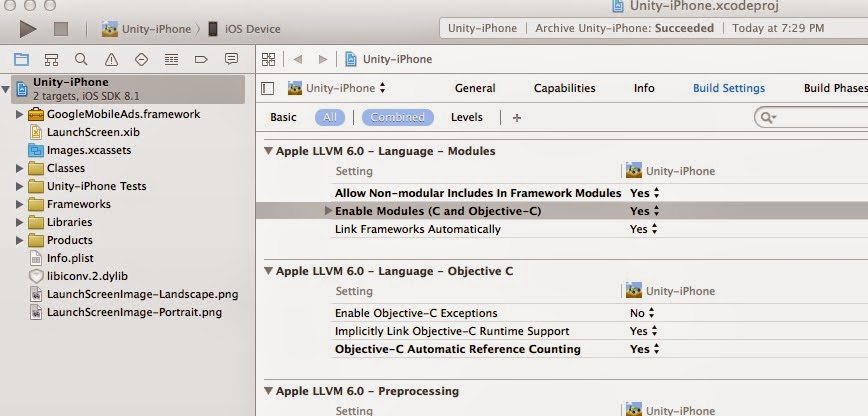This screenshot has height=416, width=868.
Task: Change Implicitly Link Objective-C Runtime Support value
Action: tap(644, 331)
